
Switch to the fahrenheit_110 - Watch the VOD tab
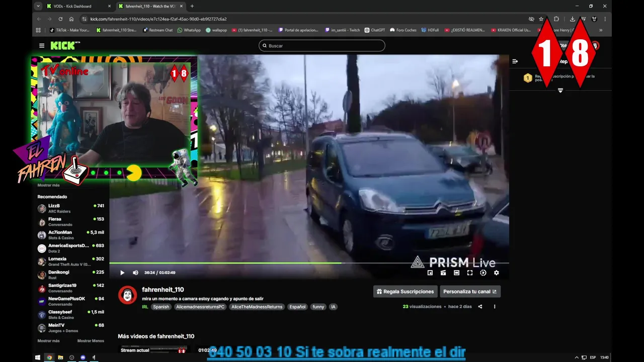(x=150, y=6)
